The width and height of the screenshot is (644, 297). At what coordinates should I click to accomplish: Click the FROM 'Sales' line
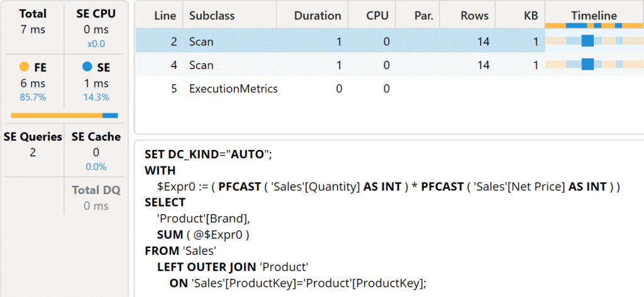pyautogui.click(x=180, y=251)
